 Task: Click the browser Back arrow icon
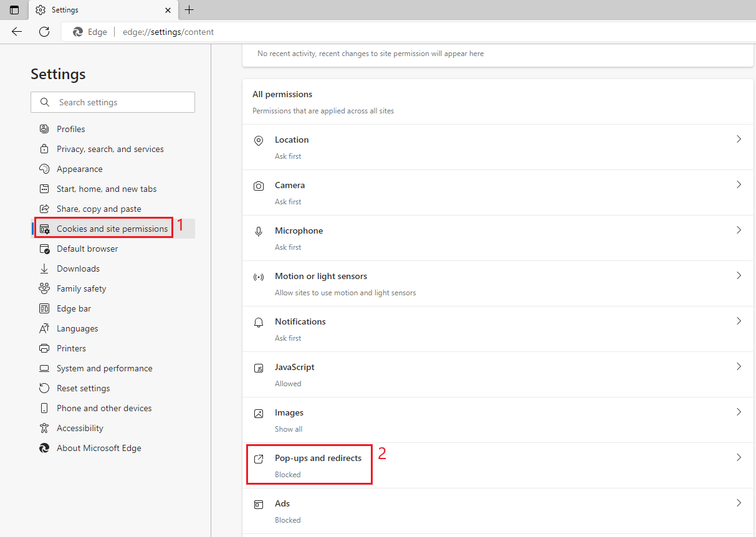[17, 32]
